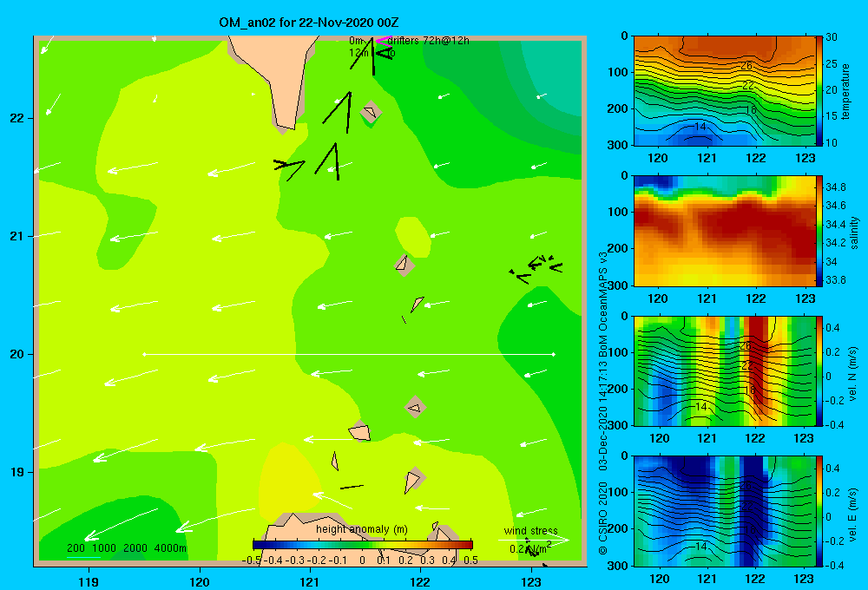Click the 30 tick on the temperature color bar
Screen dimensions: 868x590
832,37
